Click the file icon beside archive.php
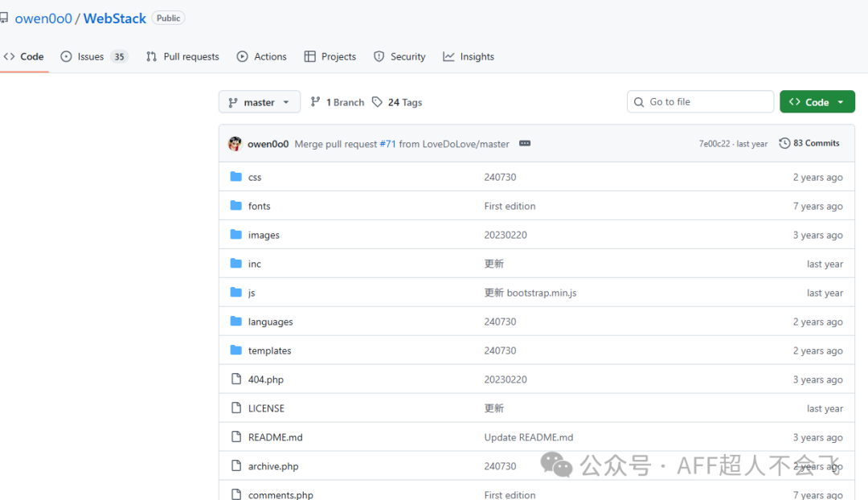Image resolution: width=868 pixels, height=500 pixels. [x=236, y=465]
